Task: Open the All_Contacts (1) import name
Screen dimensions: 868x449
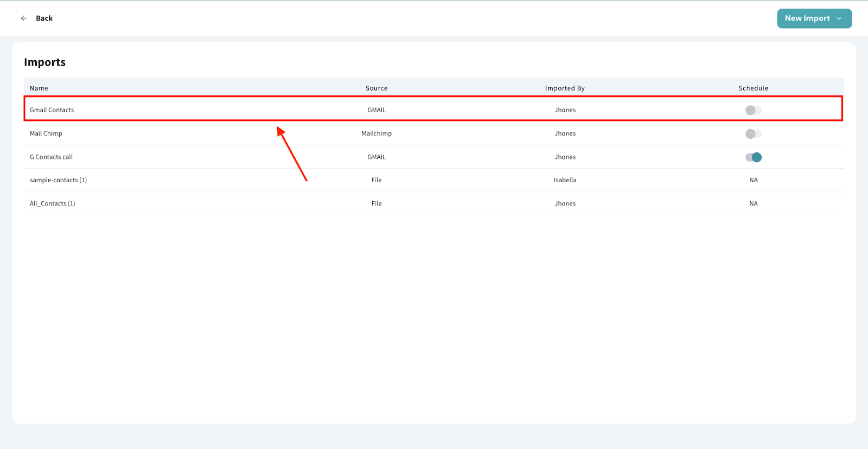Action: 52,204
